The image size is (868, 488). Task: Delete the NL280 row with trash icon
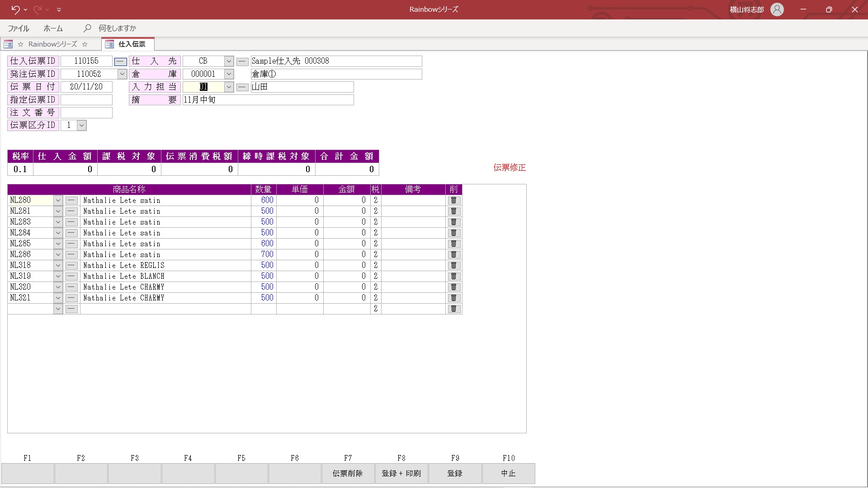click(453, 200)
